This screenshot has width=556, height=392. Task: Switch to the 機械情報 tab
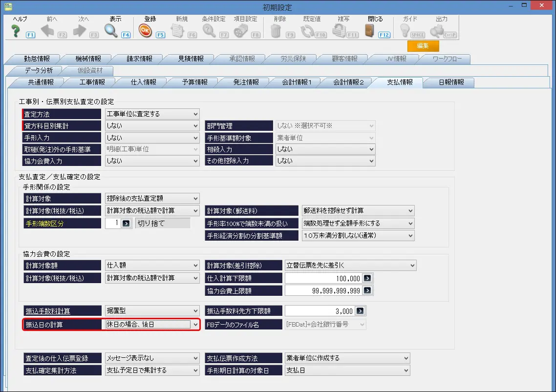click(x=88, y=59)
